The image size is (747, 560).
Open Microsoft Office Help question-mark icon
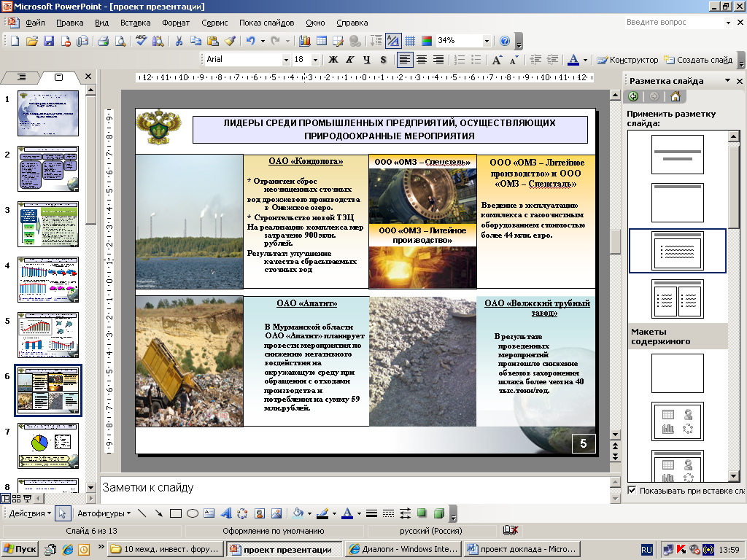tap(505, 41)
